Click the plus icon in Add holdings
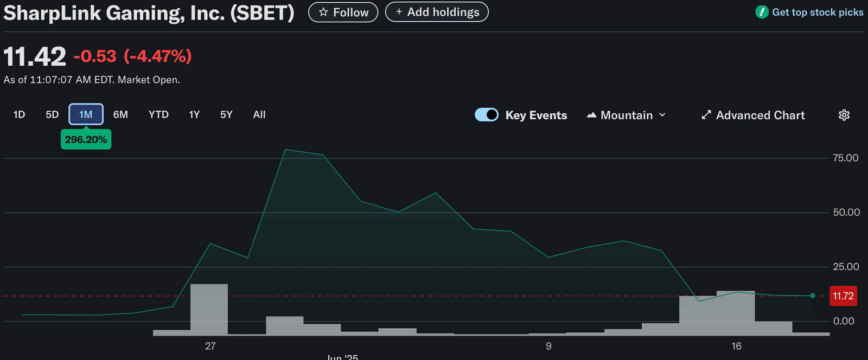Image resolution: width=868 pixels, height=360 pixels. [x=399, y=12]
